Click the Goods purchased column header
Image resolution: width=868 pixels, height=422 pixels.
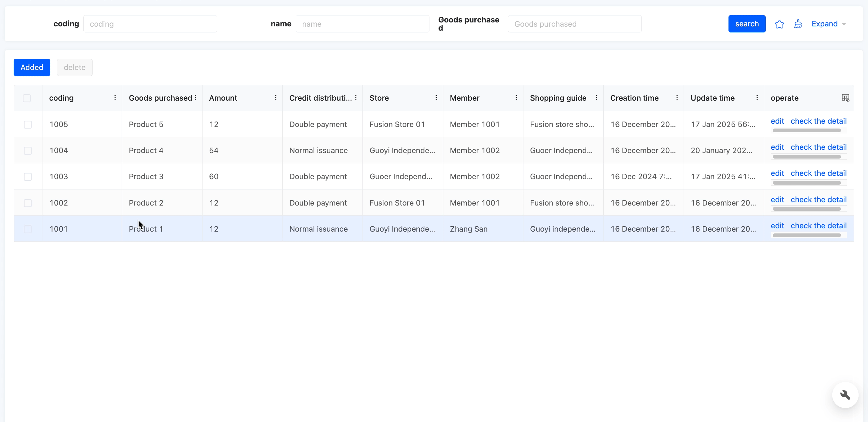[x=160, y=98]
